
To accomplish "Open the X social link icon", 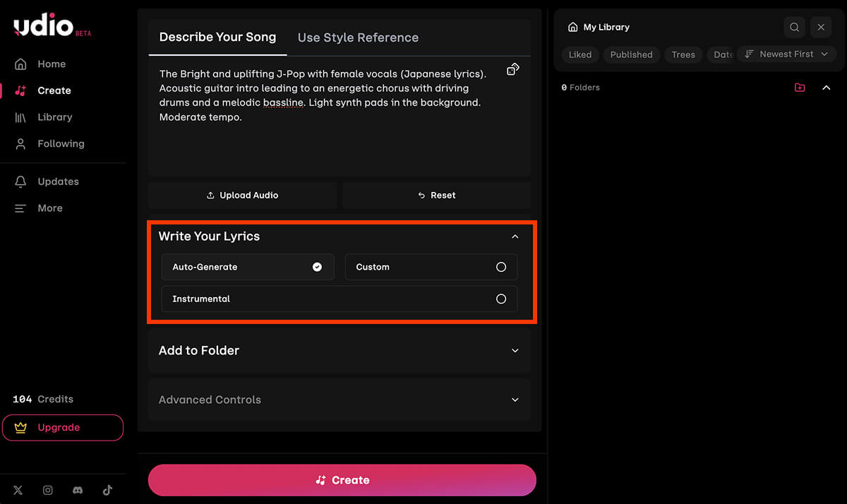I will click(18, 490).
